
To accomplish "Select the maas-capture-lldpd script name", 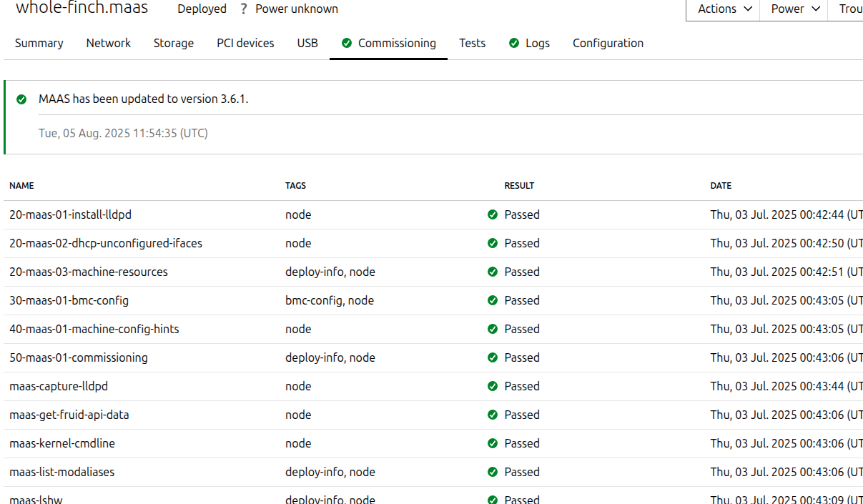I will [x=59, y=386].
